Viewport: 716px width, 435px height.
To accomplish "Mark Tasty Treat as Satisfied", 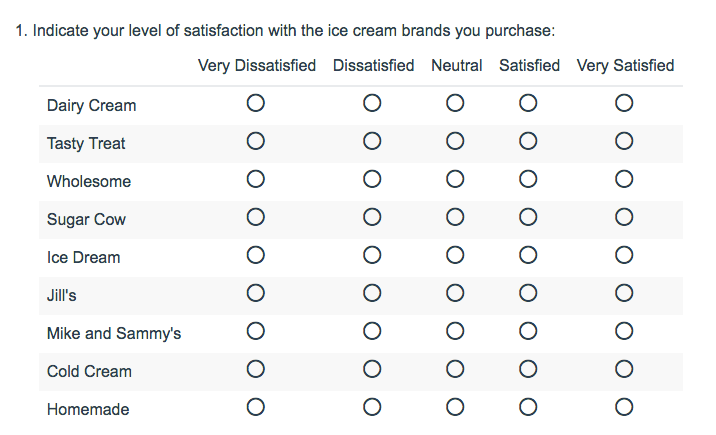I will pyautogui.click(x=528, y=141).
